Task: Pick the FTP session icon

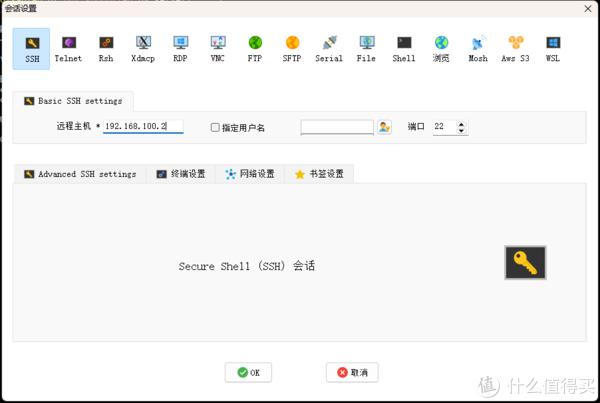Action: coord(255,49)
